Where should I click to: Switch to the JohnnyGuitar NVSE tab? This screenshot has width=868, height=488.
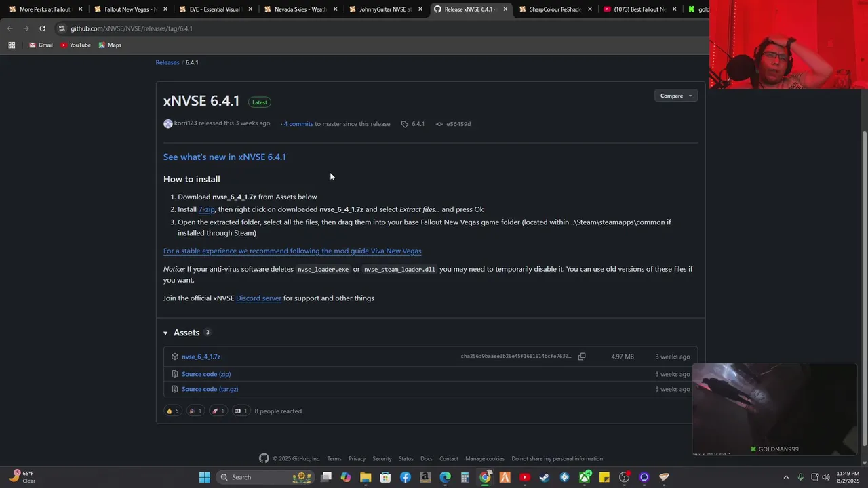coord(384,9)
